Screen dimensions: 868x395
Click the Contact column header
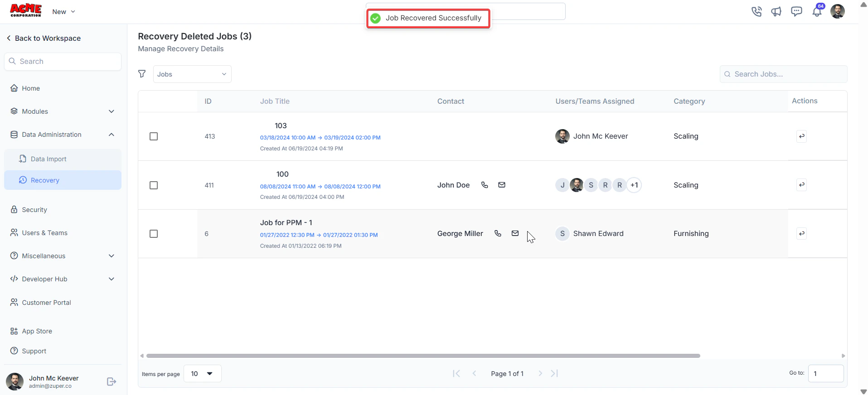coord(451,101)
